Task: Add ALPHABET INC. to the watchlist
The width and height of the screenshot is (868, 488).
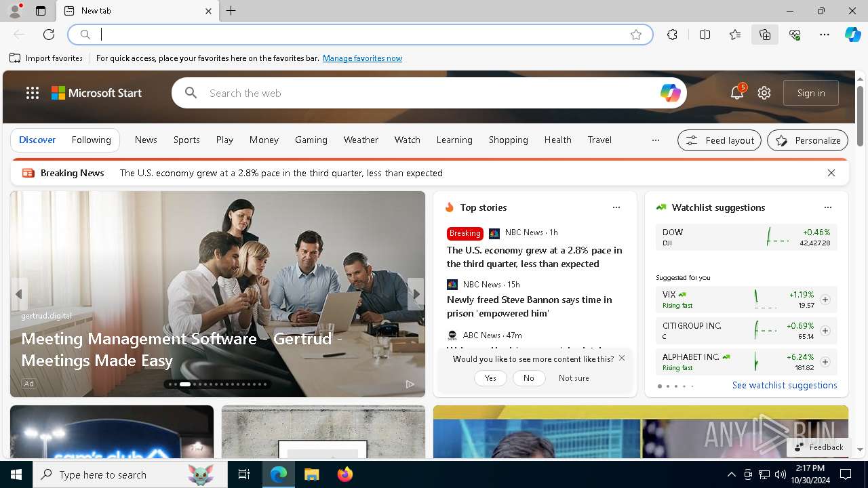Action: point(825,362)
